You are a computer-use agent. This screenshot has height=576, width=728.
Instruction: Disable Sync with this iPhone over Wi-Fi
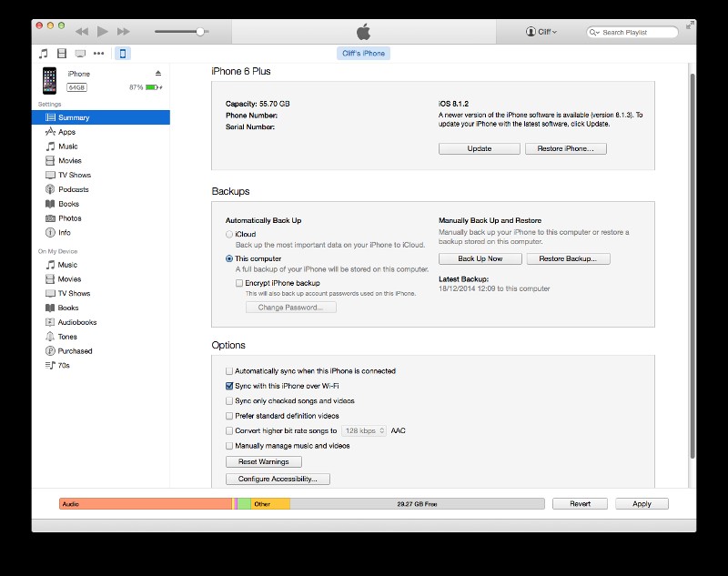pos(229,386)
